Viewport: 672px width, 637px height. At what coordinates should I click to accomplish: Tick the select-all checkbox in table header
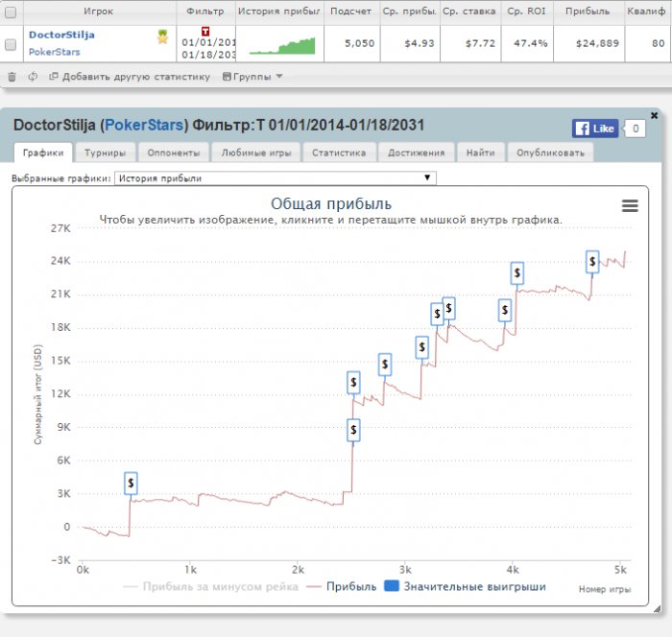[x=11, y=12]
